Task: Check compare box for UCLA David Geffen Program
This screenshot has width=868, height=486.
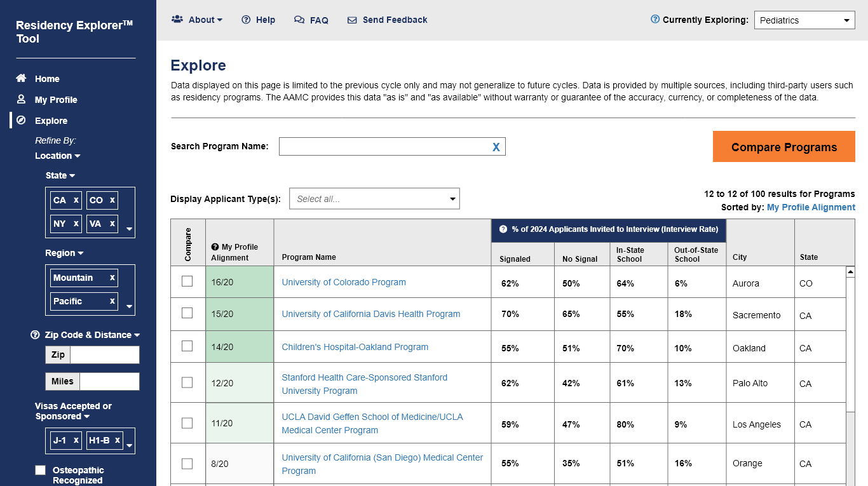Action: click(187, 422)
